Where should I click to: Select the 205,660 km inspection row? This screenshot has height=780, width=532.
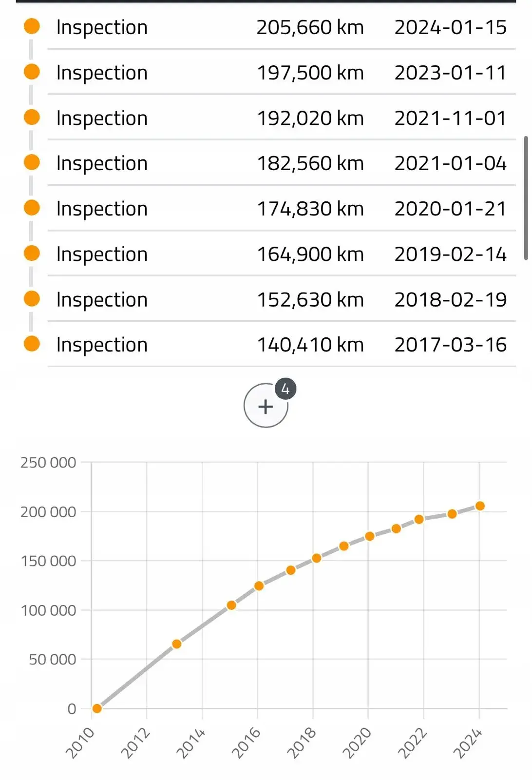pos(281,27)
